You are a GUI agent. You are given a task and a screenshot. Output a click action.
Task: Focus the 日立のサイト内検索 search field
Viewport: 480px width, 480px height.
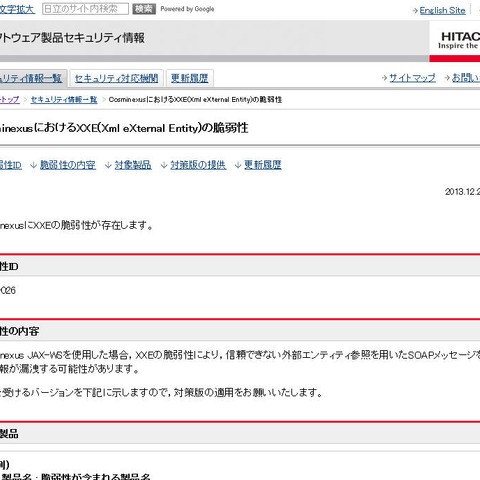tap(85, 9)
